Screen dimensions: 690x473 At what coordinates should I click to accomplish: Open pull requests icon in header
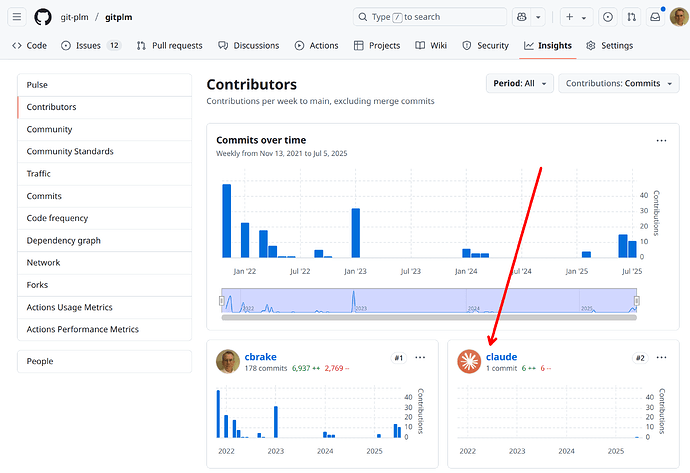pyautogui.click(x=631, y=17)
